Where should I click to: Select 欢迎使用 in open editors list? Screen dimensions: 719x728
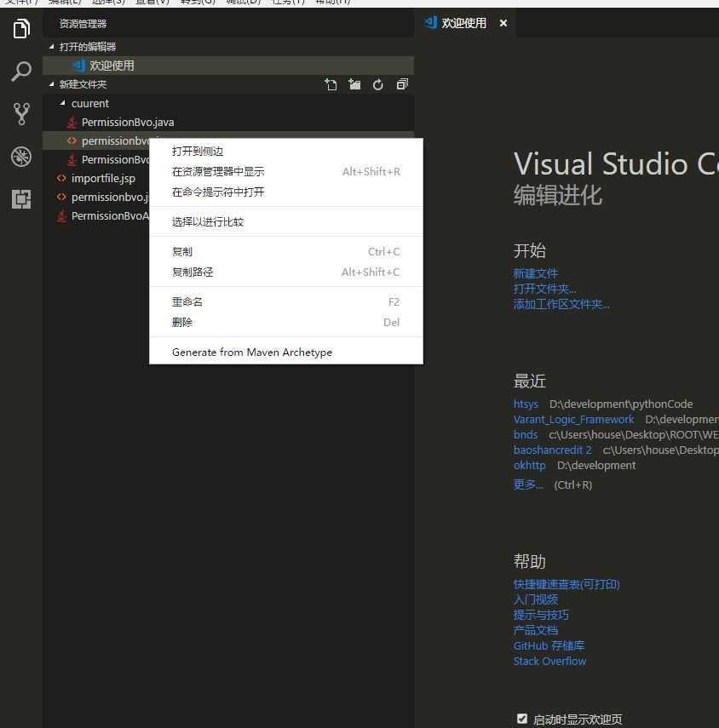[x=228, y=66]
